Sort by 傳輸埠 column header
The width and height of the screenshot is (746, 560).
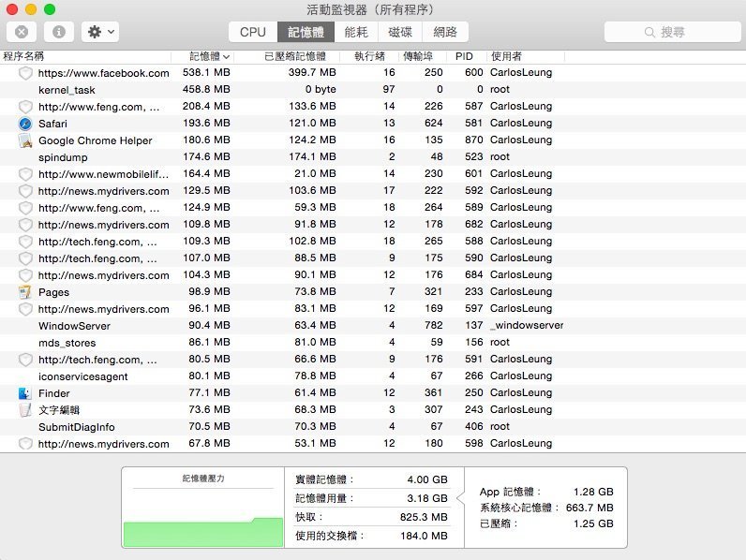[x=423, y=56]
